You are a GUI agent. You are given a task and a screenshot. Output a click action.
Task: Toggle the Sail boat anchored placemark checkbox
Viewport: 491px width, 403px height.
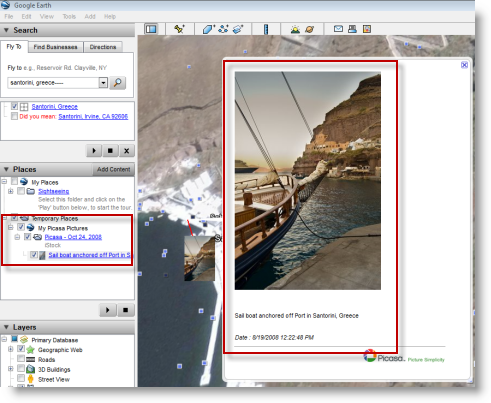(x=34, y=255)
